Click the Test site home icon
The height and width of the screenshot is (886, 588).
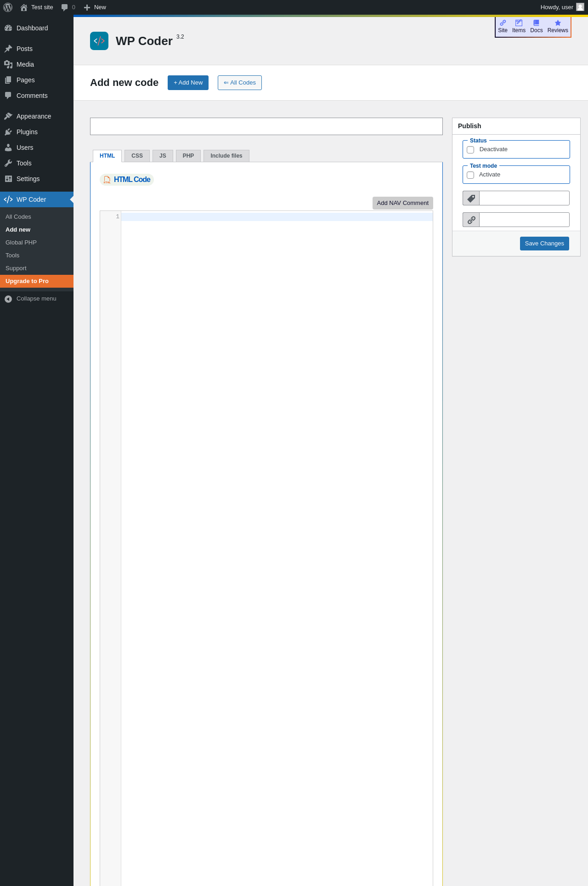click(24, 7)
